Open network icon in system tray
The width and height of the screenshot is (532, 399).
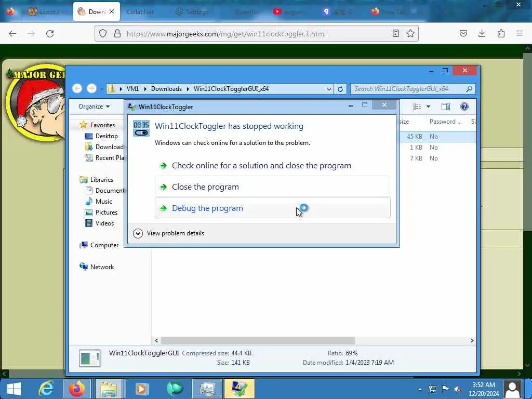tap(433, 389)
